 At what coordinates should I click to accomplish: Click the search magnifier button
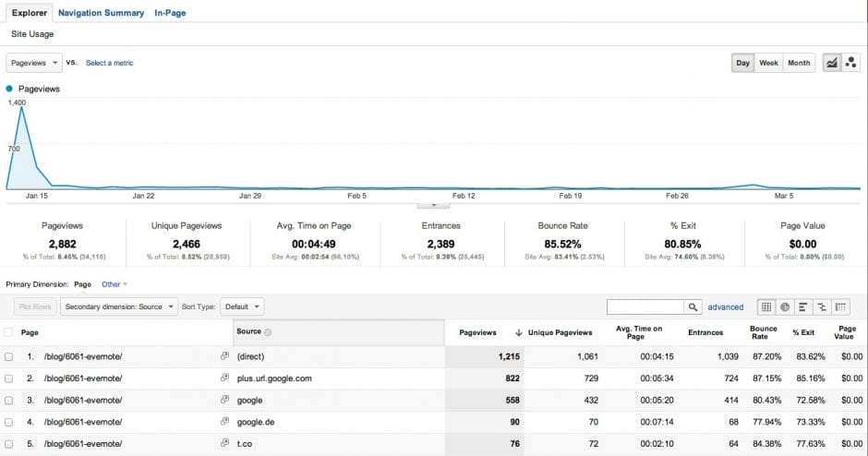[693, 306]
